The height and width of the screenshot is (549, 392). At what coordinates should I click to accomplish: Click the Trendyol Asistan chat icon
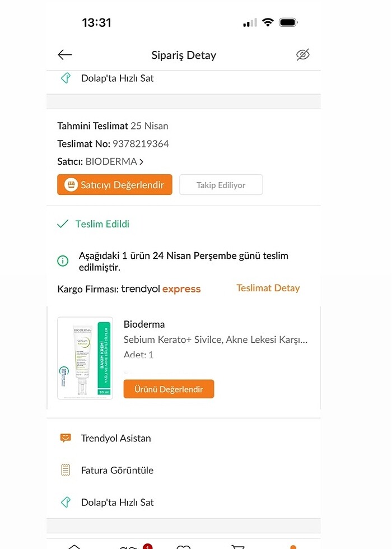click(x=66, y=438)
